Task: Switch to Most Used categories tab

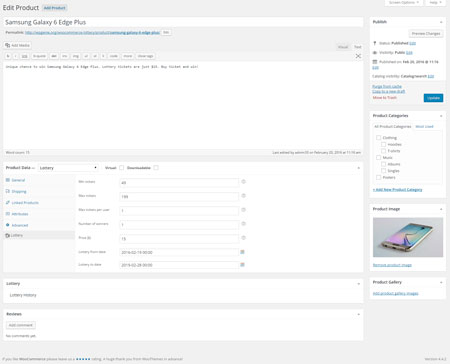Action: (x=424, y=127)
